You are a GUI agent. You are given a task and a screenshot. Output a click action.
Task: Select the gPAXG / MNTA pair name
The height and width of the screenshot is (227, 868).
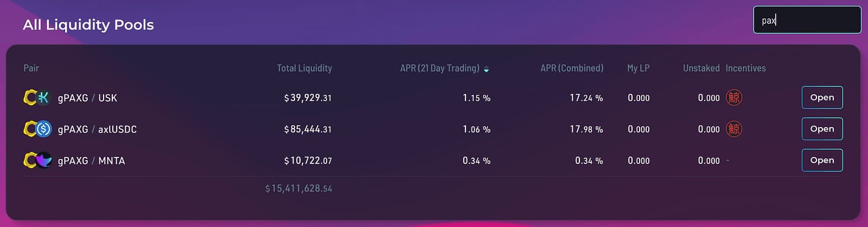pyautogui.click(x=91, y=161)
